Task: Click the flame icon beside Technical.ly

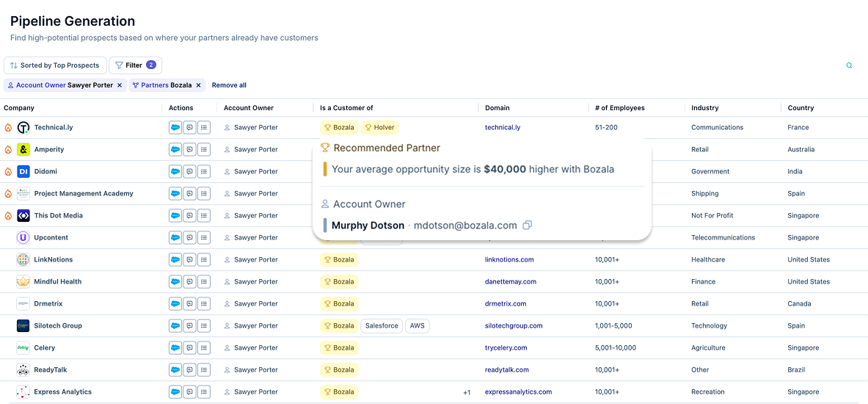Action: [8, 128]
